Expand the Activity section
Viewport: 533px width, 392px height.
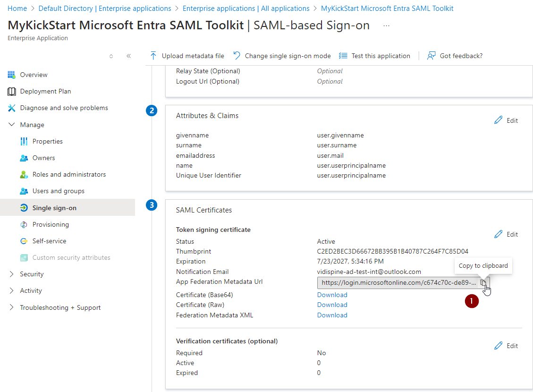12,290
